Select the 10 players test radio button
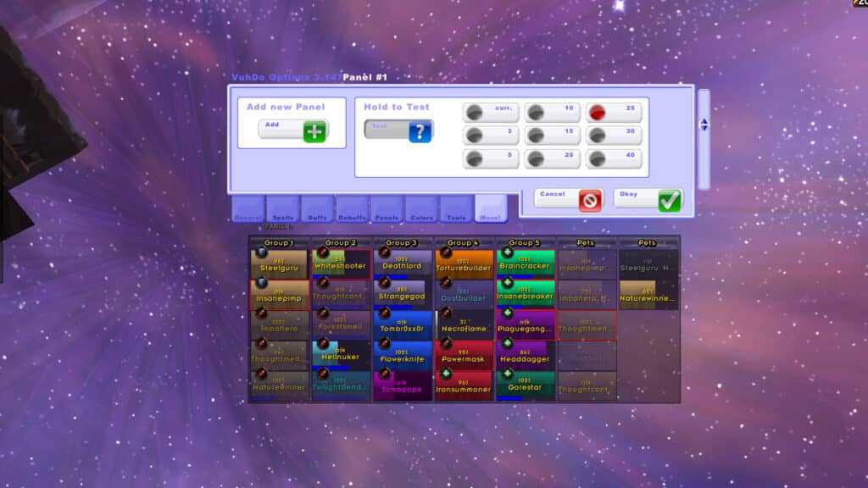The width and height of the screenshot is (868, 488). [x=536, y=113]
